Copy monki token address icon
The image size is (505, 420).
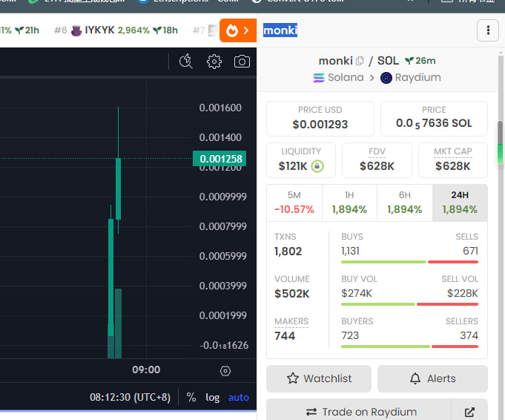point(360,61)
